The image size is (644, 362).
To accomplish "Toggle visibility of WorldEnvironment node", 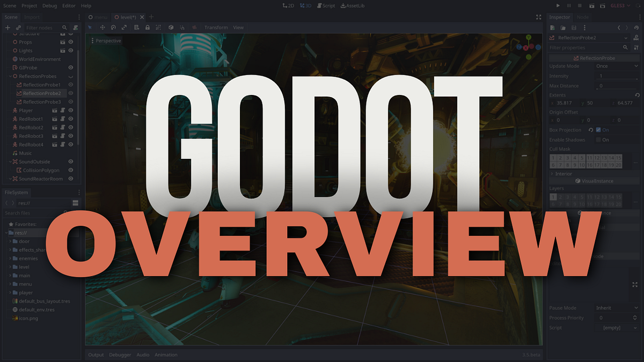I will tap(70, 59).
